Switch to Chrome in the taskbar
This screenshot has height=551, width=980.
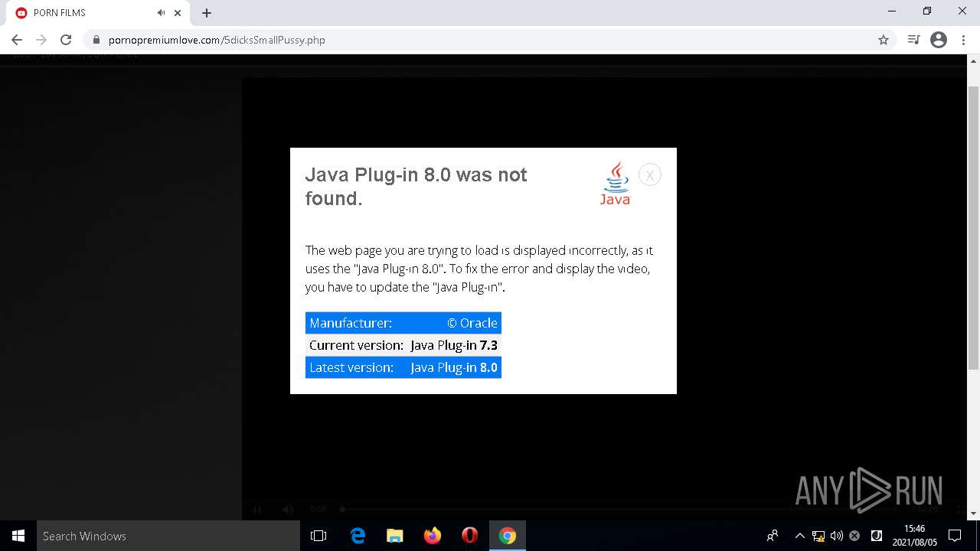click(508, 536)
